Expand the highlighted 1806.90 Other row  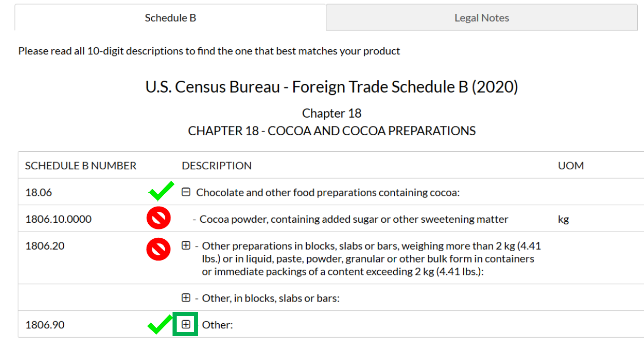tap(186, 325)
